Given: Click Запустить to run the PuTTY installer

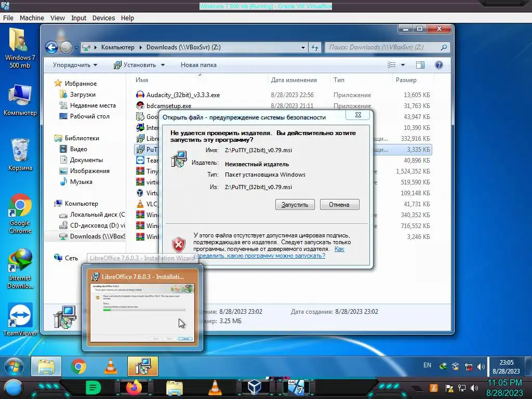Looking at the screenshot, I should point(295,205).
